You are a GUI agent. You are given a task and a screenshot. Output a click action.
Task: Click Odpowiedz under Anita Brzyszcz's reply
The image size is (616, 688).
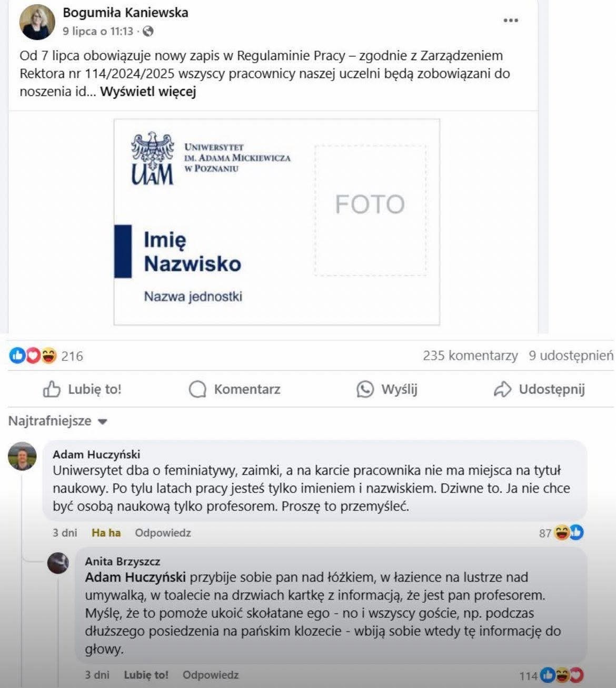tap(211, 675)
